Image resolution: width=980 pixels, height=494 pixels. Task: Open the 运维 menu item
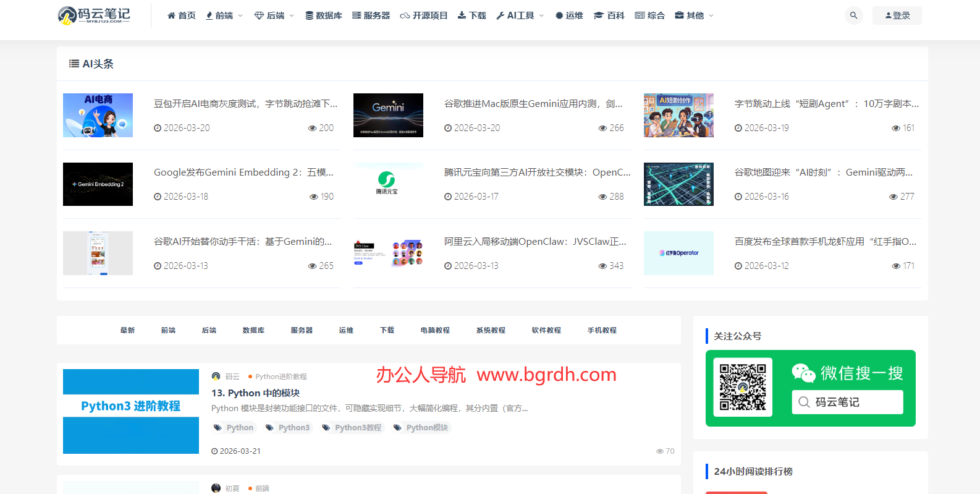point(569,15)
